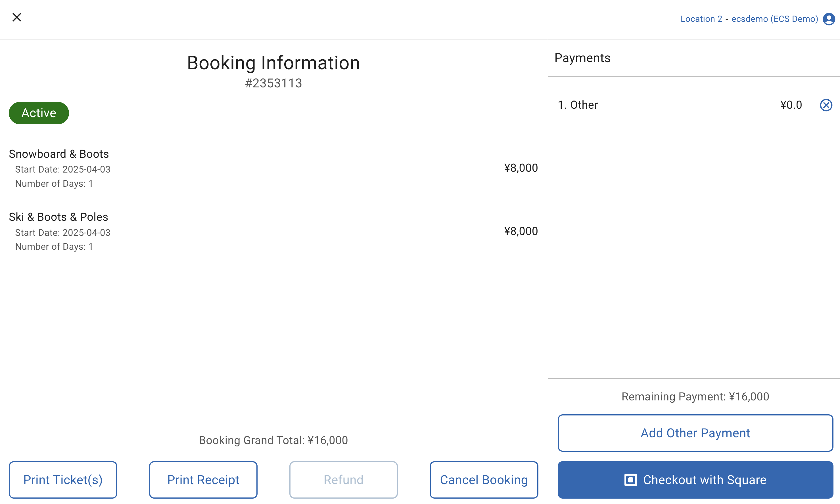Click the Active status badge
The height and width of the screenshot is (504, 840).
click(39, 113)
